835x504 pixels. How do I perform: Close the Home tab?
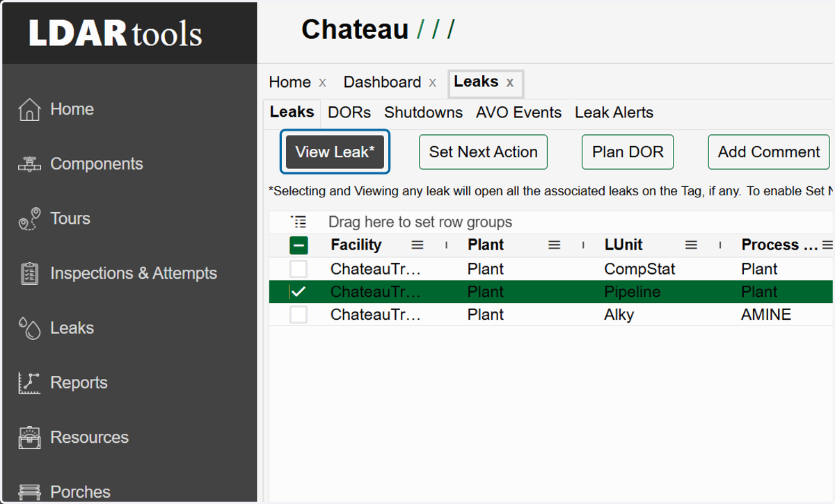click(322, 83)
